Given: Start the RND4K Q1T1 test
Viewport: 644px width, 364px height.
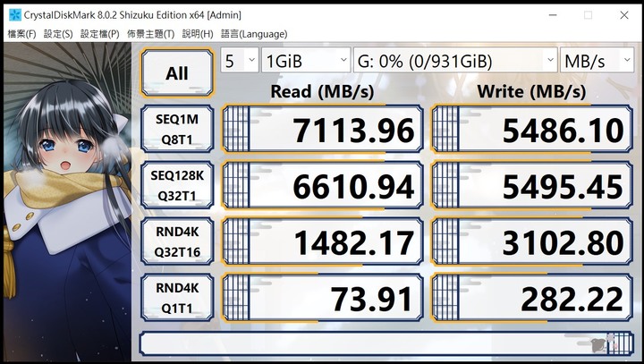Looking at the screenshot, I should pos(177,298).
